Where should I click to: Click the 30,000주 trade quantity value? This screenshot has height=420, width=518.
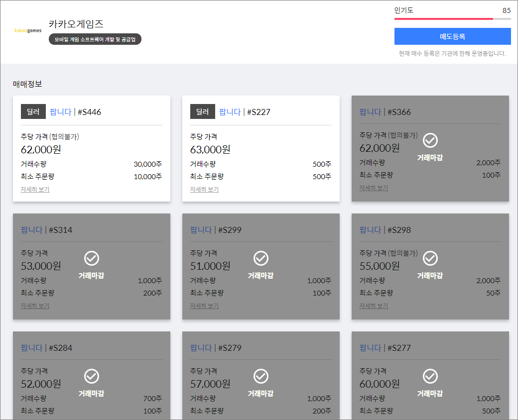point(147,164)
